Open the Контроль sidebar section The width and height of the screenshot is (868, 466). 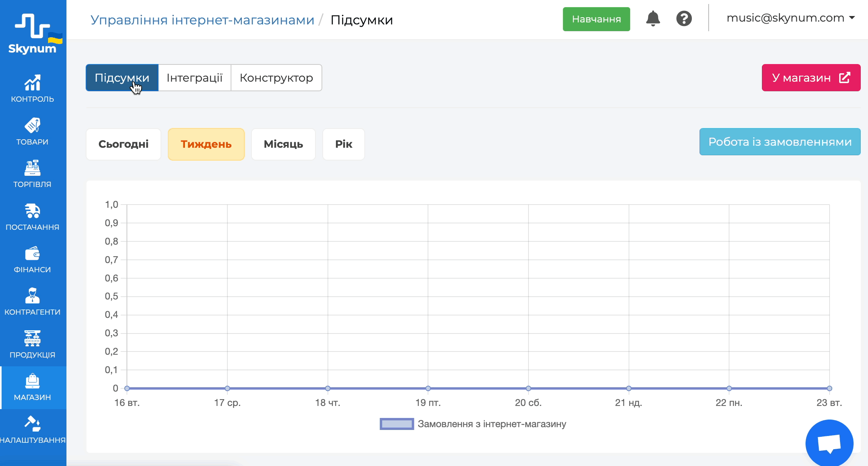(32, 88)
